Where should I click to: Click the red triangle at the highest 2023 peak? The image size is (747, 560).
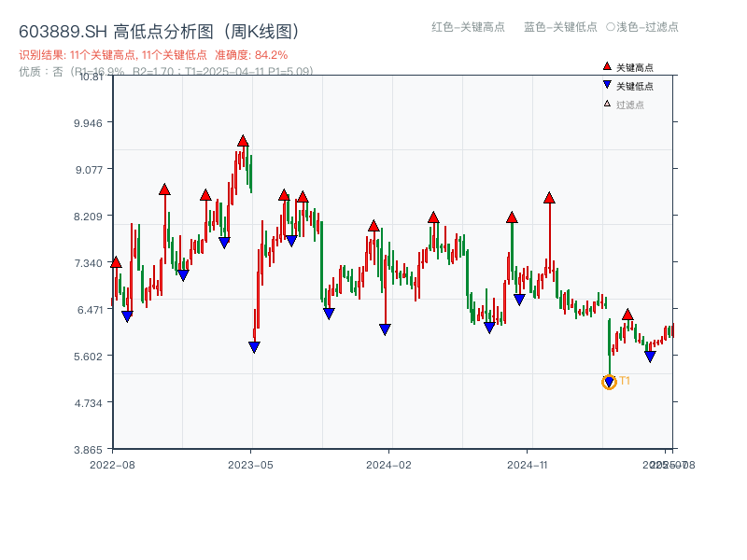244,141
